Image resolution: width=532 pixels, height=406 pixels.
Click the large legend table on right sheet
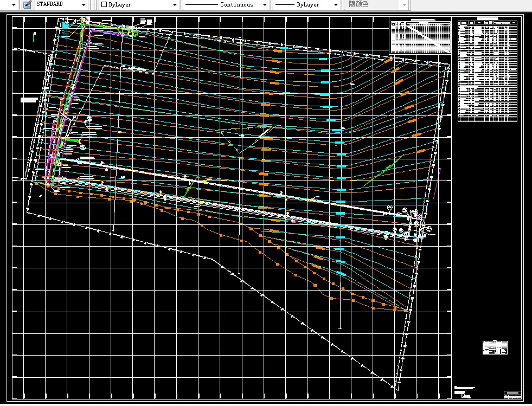[487, 70]
